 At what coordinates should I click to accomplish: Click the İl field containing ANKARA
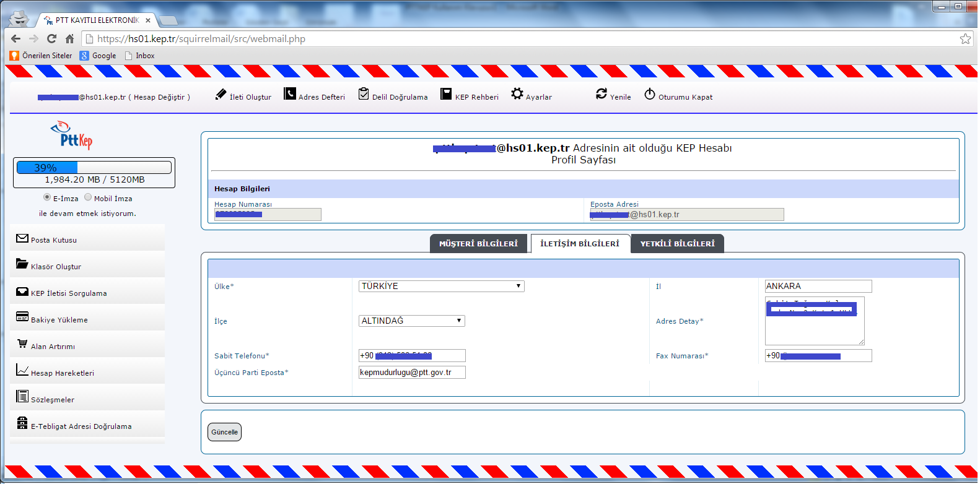tap(818, 286)
